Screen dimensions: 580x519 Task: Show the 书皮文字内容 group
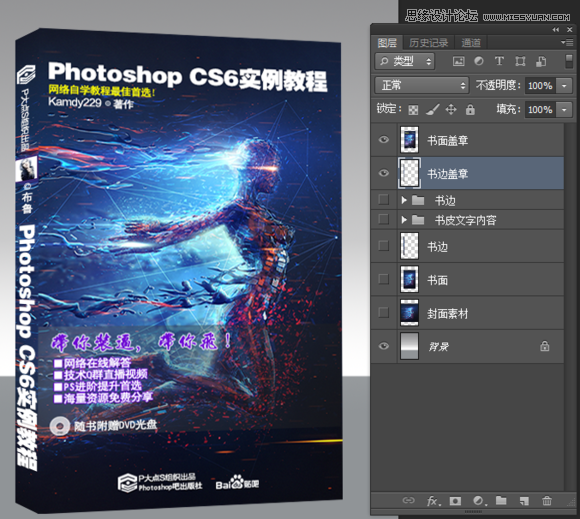pos(384,219)
